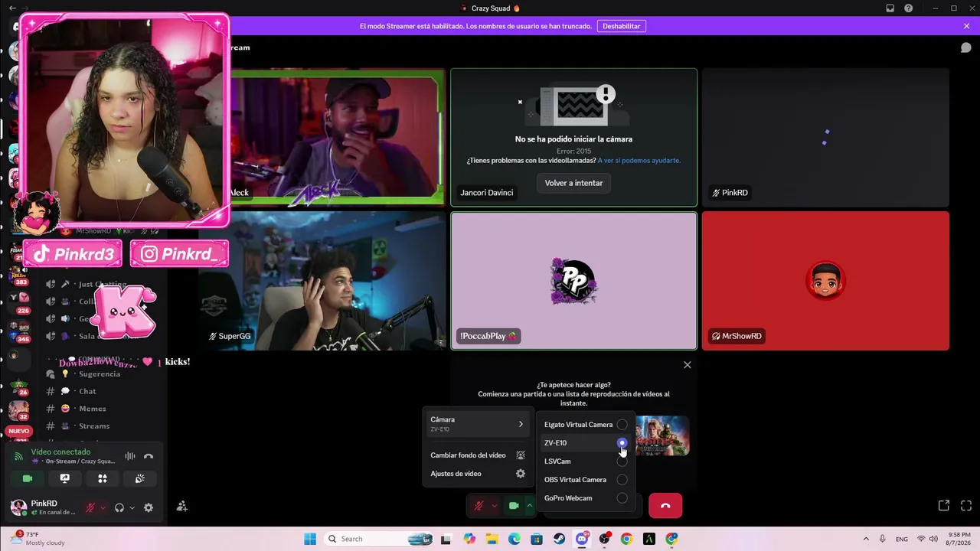The height and width of the screenshot is (551, 980).
Task: Open the PinkRD avatar in user panel
Action: coord(18,507)
